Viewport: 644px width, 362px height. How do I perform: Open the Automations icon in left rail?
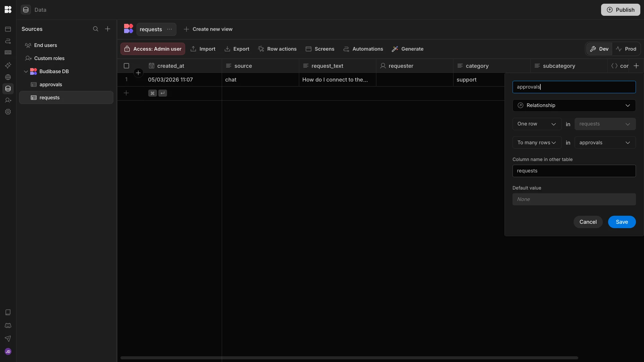point(8,41)
